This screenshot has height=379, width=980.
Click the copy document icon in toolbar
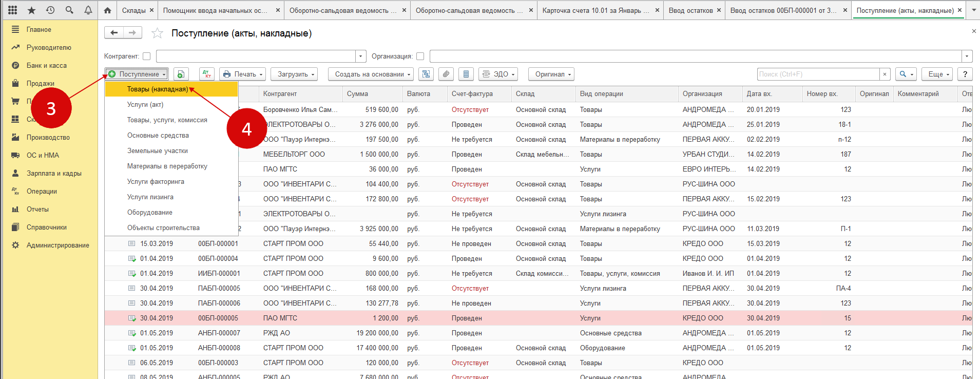pyautogui.click(x=181, y=74)
